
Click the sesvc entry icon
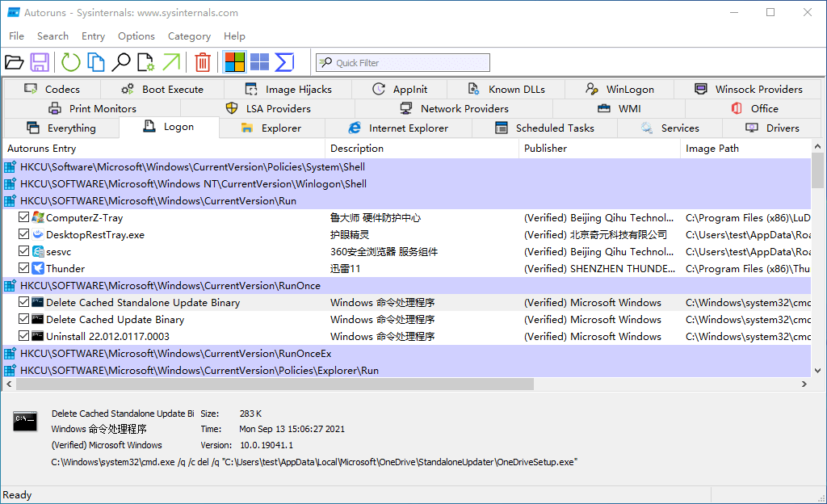tap(38, 251)
